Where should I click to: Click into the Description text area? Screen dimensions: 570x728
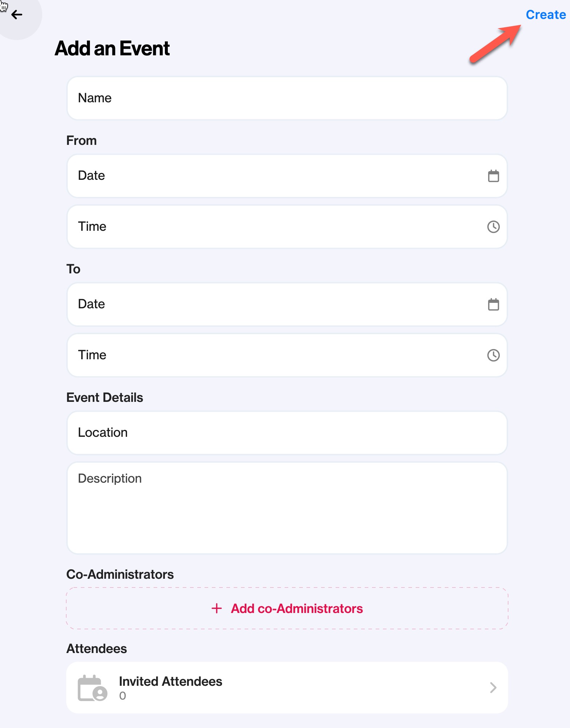click(x=287, y=508)
